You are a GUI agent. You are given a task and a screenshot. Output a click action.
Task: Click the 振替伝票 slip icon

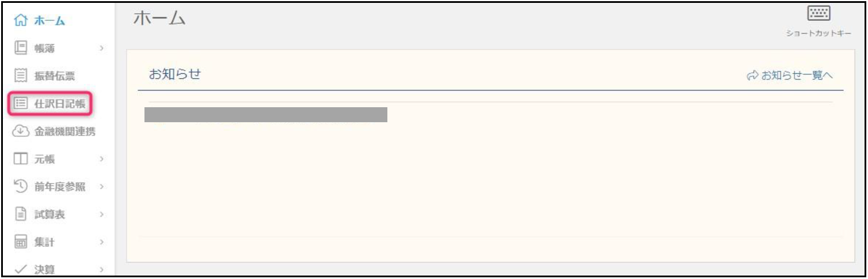(20, 76)
